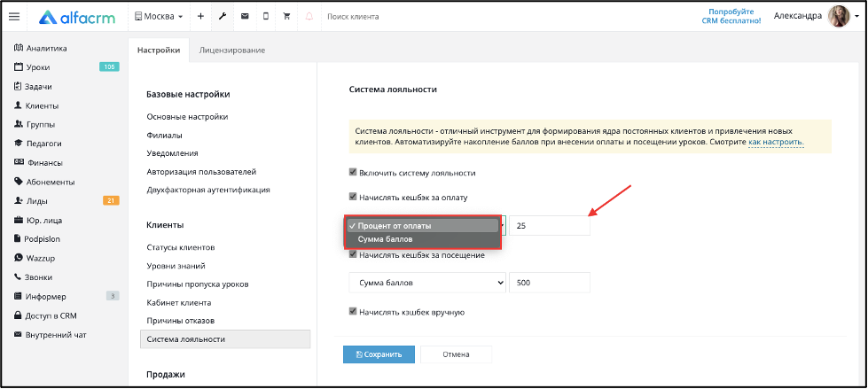Open Статусы клиентов in settings menu

181,247
